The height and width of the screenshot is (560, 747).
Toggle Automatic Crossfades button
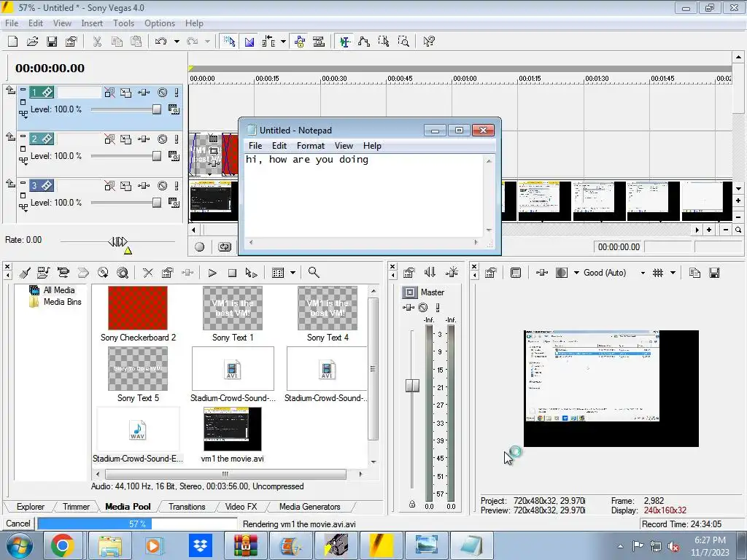[249, 42]
